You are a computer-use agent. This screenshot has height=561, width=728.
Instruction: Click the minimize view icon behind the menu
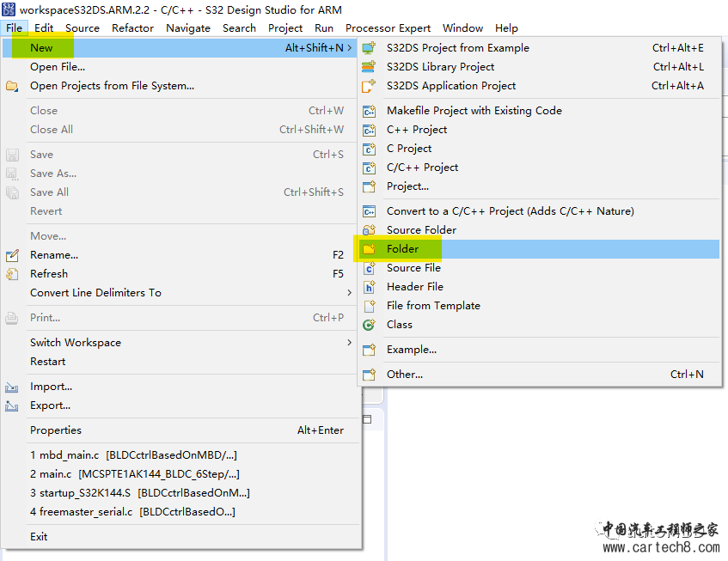pos(367,419)
